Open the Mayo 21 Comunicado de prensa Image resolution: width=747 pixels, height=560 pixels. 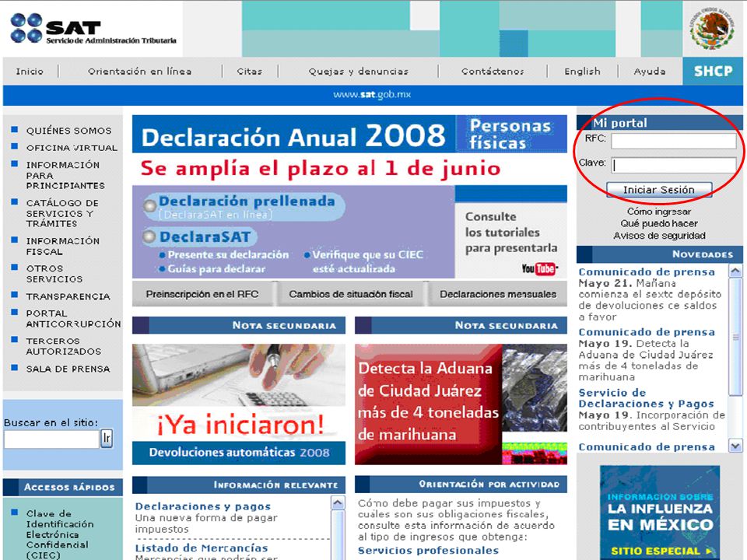(647, 272)
